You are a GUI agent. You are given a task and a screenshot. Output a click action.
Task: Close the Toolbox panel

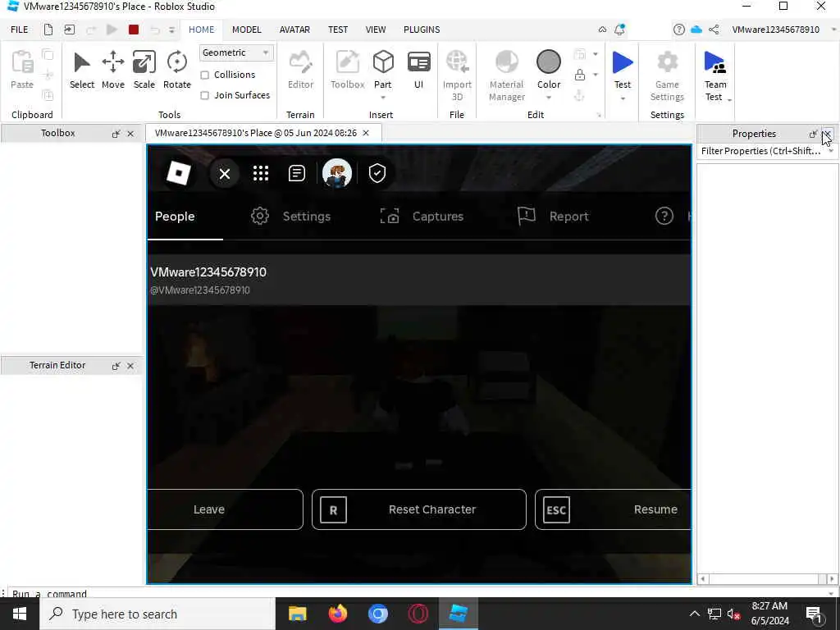click(130, 134)
